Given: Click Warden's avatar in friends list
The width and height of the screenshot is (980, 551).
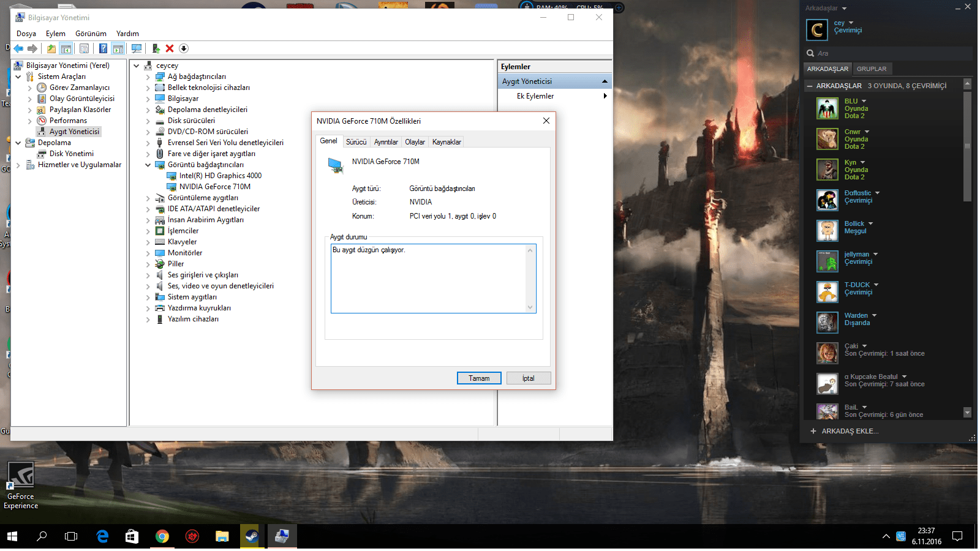Looking at the screenshot, I should [x=827, y=323].
